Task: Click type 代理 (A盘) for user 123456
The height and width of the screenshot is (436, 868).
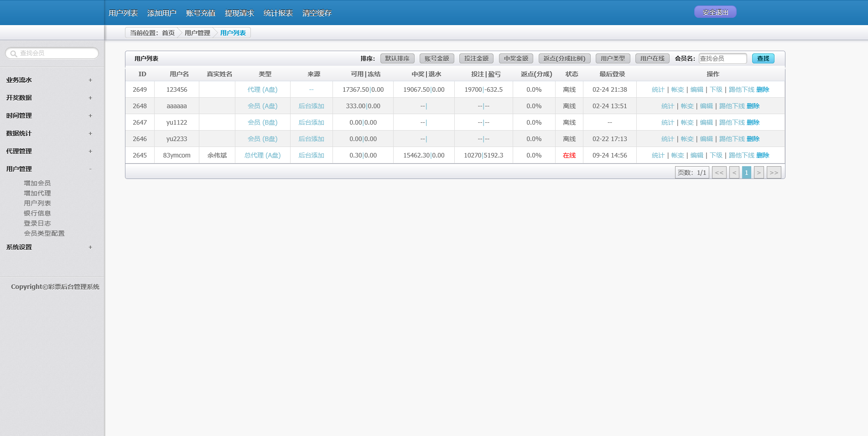Action: coord(262,89)
